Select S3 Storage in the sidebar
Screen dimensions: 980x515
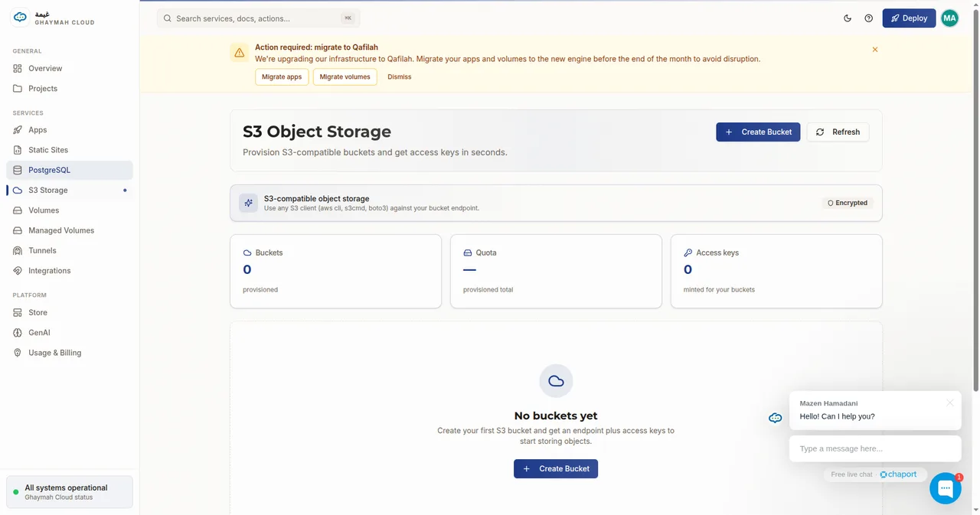pyautogui.click(x=70, y=191)
